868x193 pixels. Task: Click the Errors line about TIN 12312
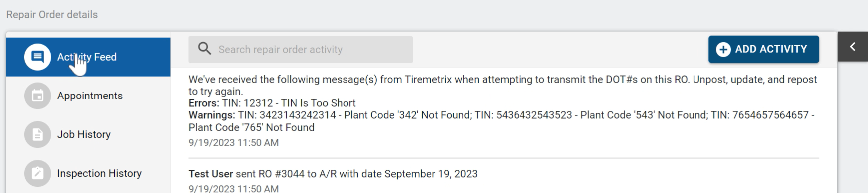coord(272,103)
